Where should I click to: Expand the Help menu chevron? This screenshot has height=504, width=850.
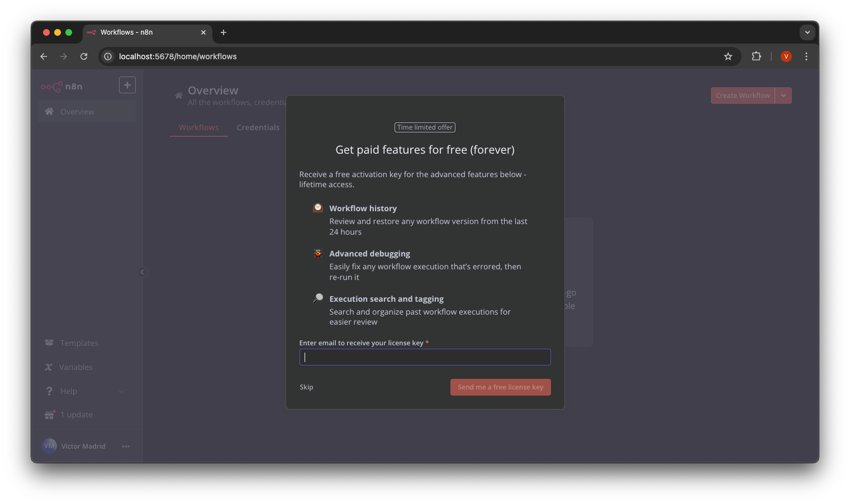tap(121, 391)
